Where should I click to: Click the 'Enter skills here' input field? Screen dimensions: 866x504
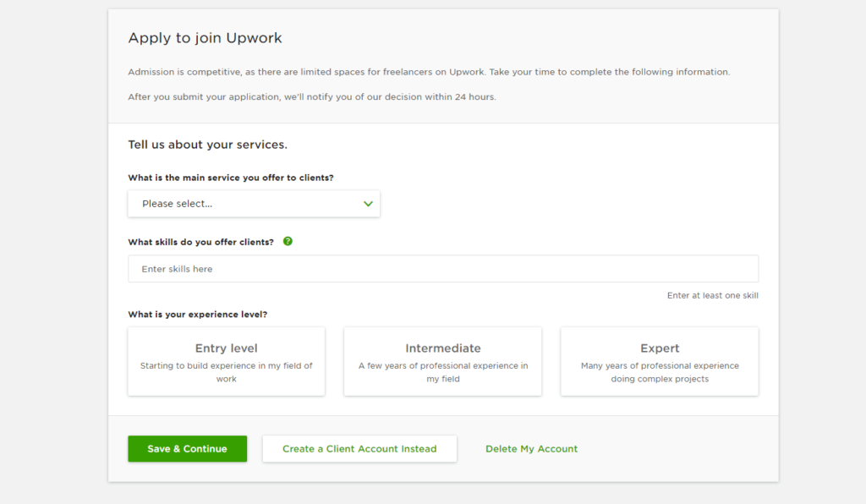338,268
